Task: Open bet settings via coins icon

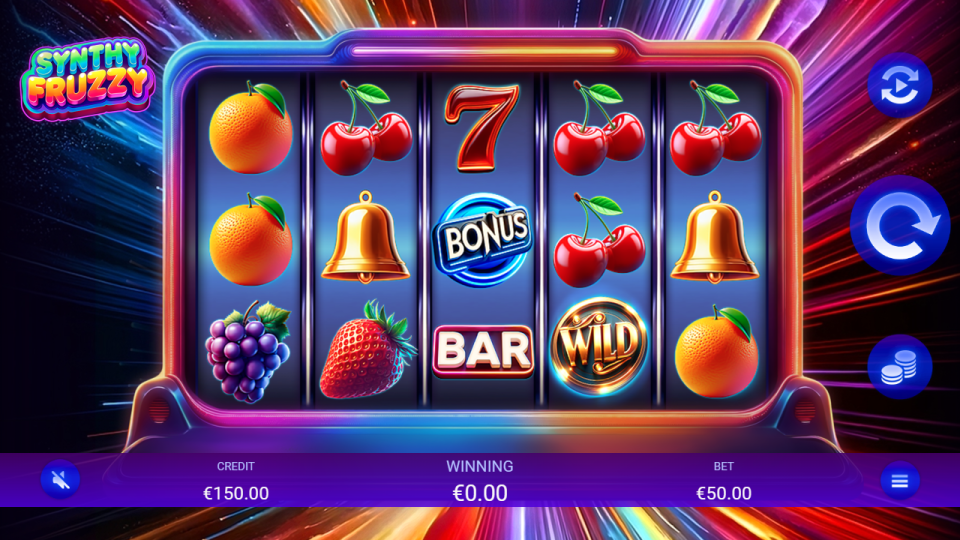Action: (900, 366)
